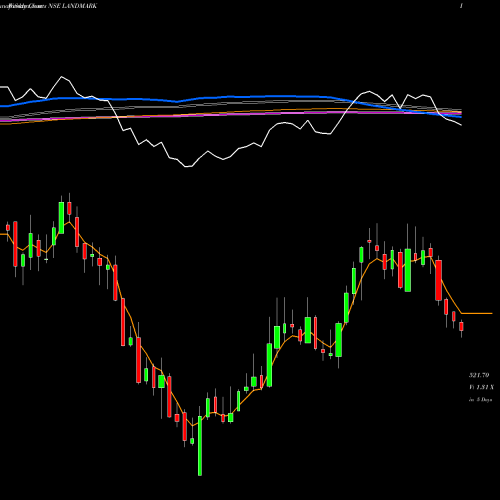Click the NSE LANDMARK chart title
Image resolution: width=500 pixels, height=500 pixels.
tap(73, 6)
